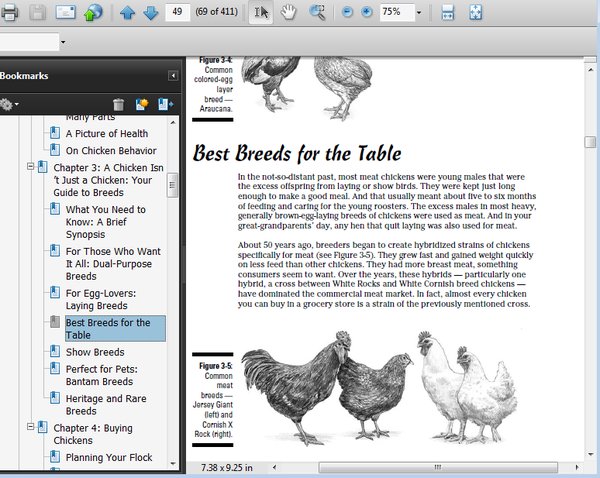
Task: Click document vertical scrollbar thumb
Action: (x=590, y=142)
